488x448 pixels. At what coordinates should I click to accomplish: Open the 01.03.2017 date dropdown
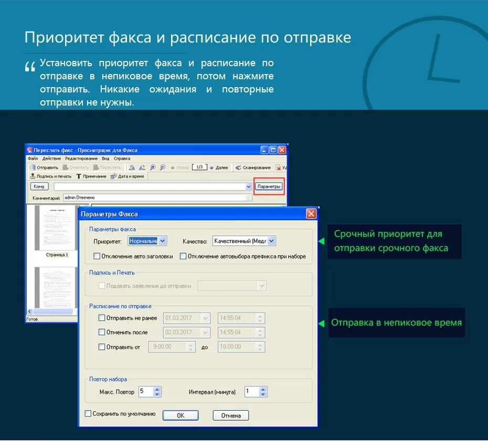(205, 318)
